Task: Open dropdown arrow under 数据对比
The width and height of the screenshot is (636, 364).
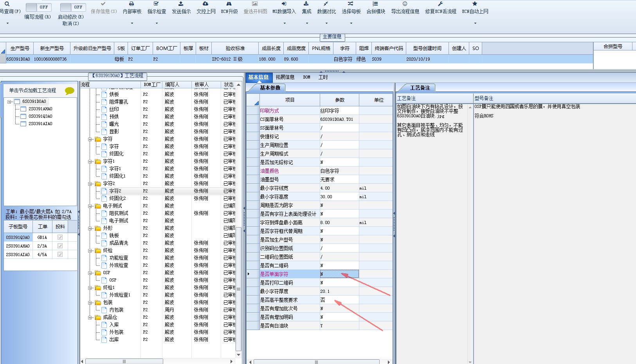Action: [x=326, y=23]
